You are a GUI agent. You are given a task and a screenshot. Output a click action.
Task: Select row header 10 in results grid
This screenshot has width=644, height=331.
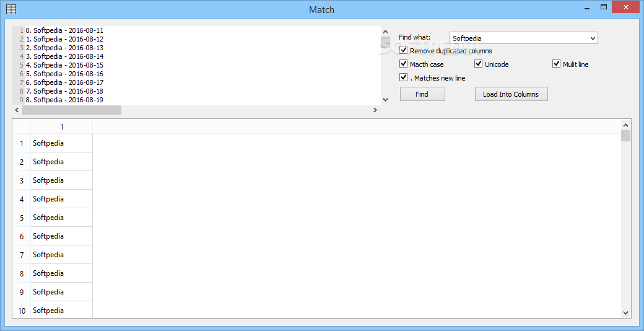[x=22, y=311]
